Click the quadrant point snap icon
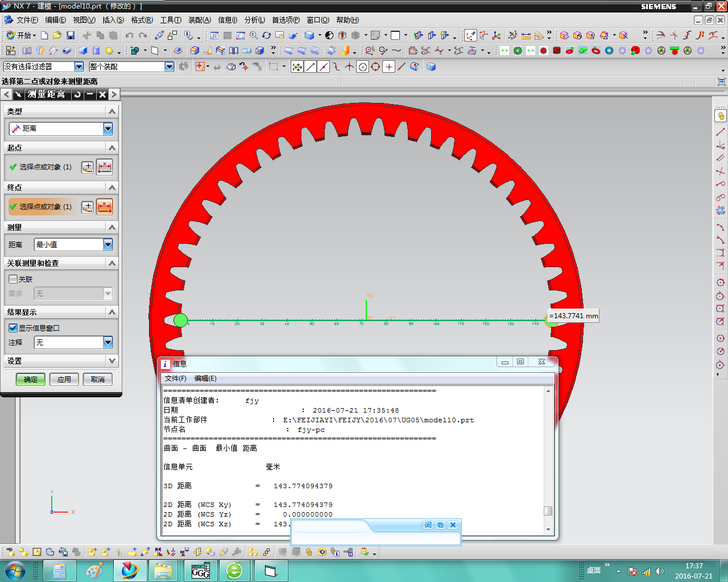 click(x=375, y=66)
